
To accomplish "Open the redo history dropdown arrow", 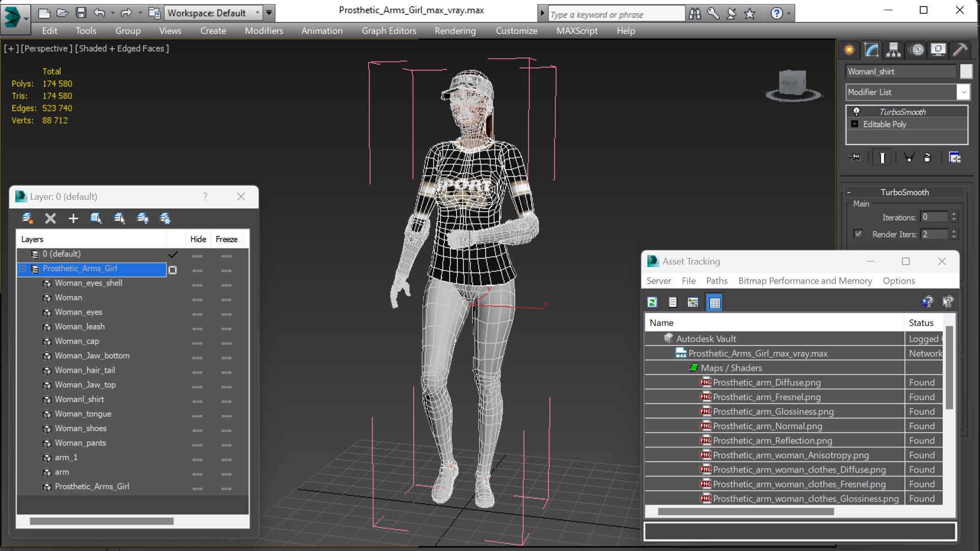I will tap(140, 13).
